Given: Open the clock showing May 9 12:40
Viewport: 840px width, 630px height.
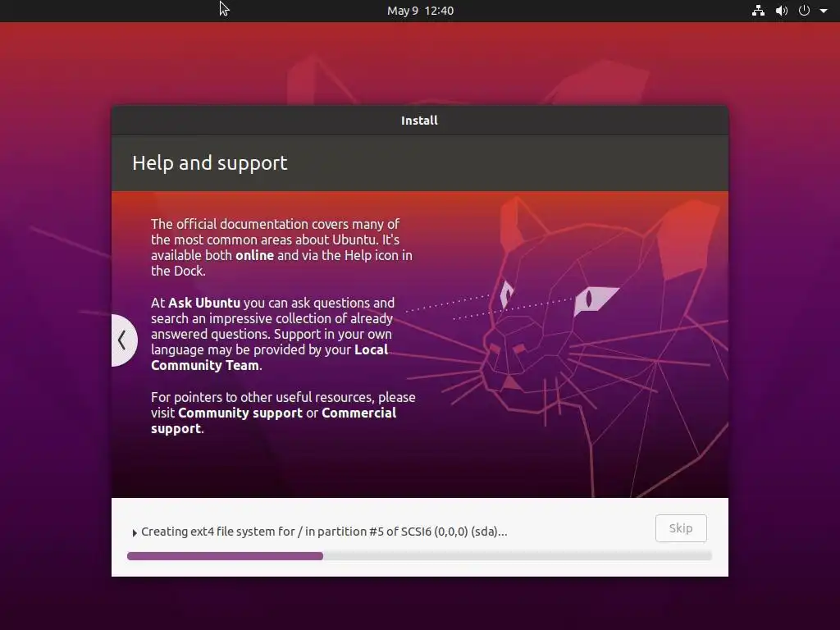Looking at the screenshot, I should click(421, 11).
